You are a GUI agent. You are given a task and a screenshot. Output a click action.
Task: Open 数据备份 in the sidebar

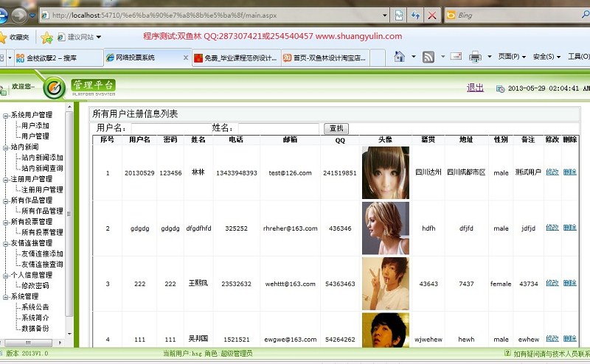click(35, 329)
